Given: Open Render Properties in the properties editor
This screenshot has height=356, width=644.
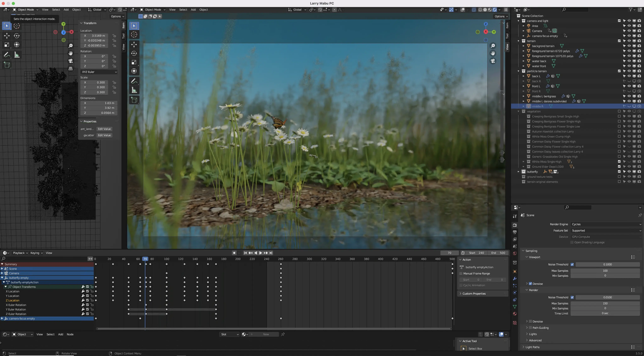Looking at the screenshot, I should tap(515, 225).
